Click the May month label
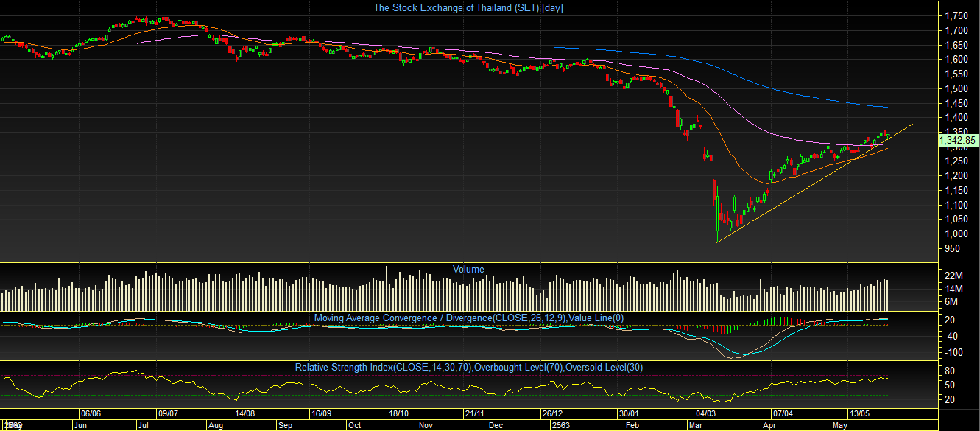Screen dimensions: 980x431 point(840,425)
